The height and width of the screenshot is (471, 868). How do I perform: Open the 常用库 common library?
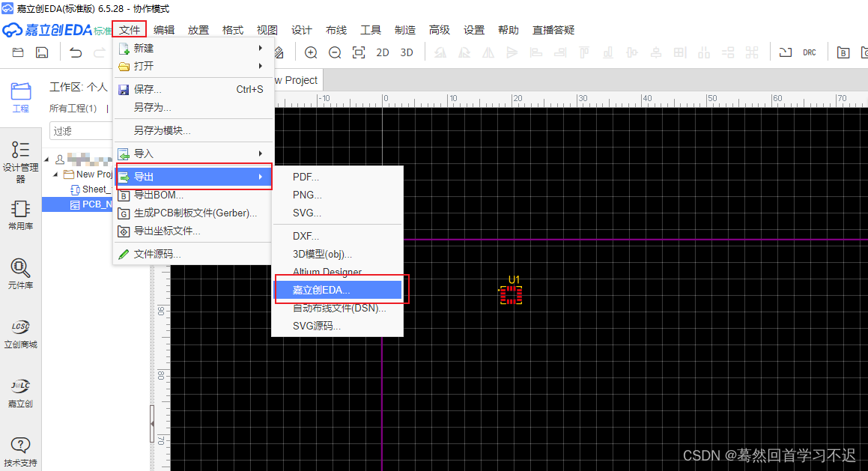[20, 216]
